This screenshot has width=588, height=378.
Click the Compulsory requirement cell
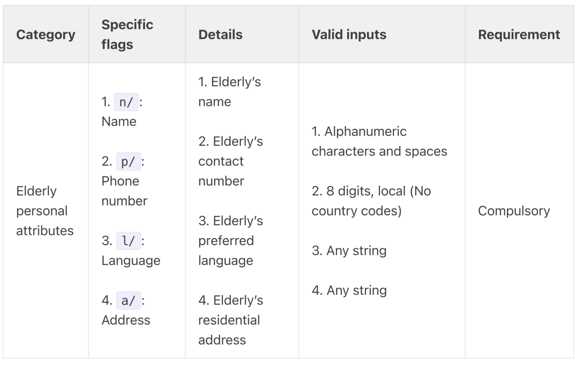(x=513, y=211)
